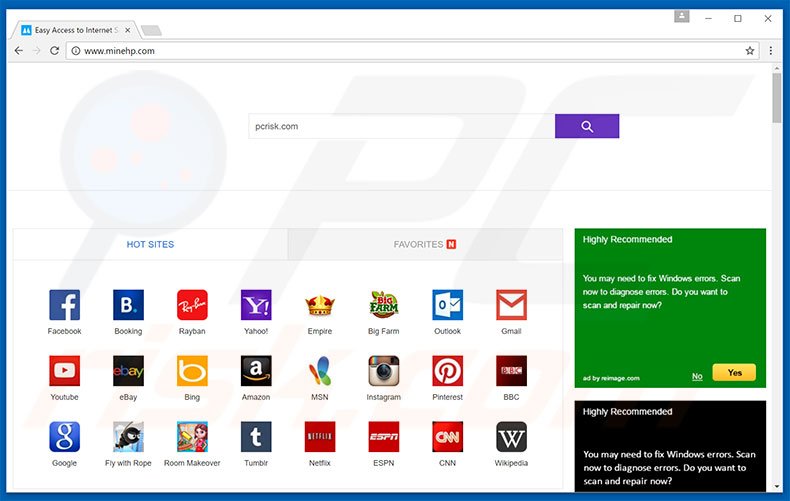Click the Wikipedia label text
The image size is (790, 501).
click(x=511, y=463)
